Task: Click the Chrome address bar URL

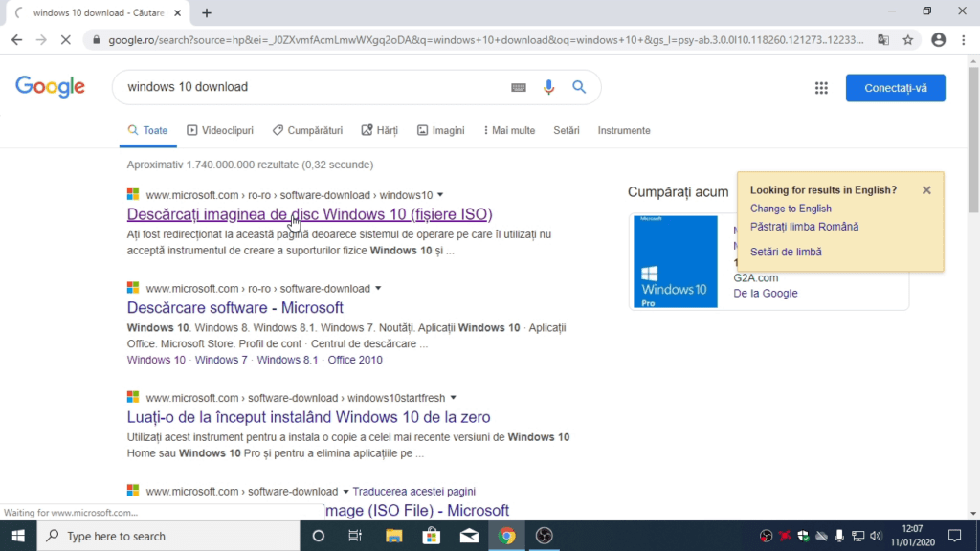Action: (485, 40)
